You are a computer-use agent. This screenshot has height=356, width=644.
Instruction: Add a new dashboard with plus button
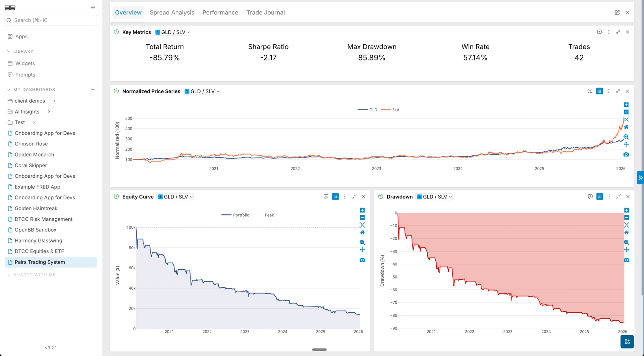93,90
